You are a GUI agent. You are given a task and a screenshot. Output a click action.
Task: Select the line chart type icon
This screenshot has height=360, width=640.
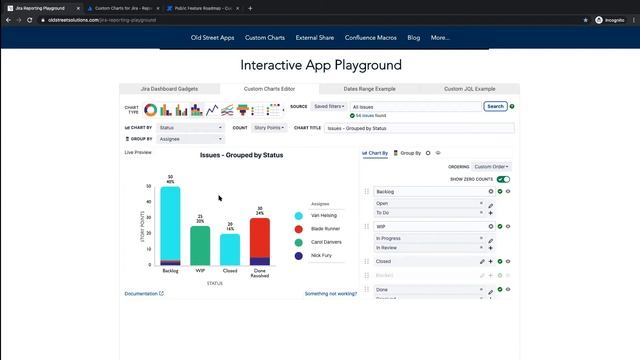click(212, 109)
